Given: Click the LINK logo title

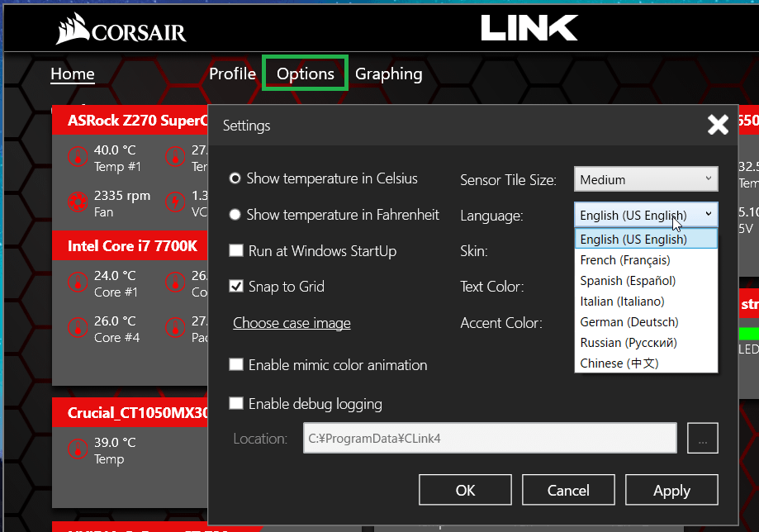Looking at the screenshot, I should (529, 27).
